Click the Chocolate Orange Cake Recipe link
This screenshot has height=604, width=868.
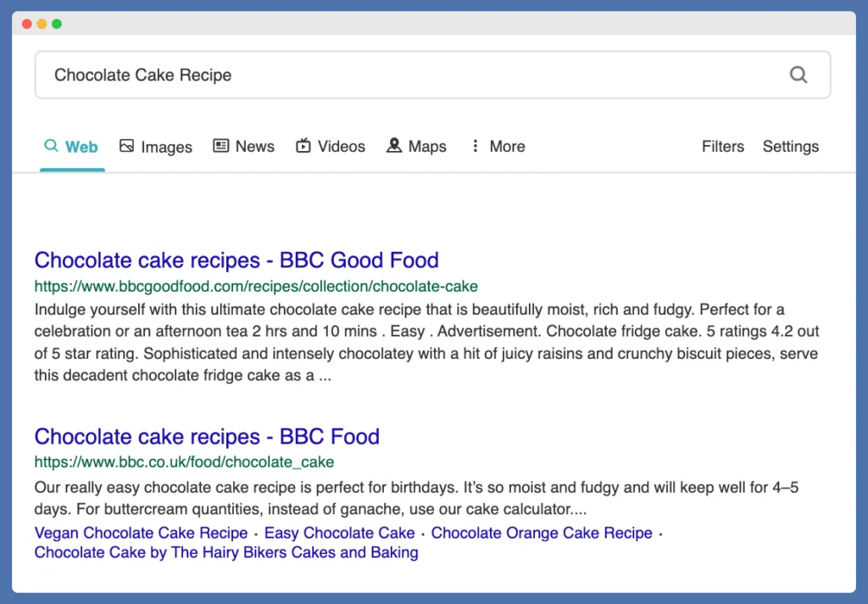click(x=541, y=533)
